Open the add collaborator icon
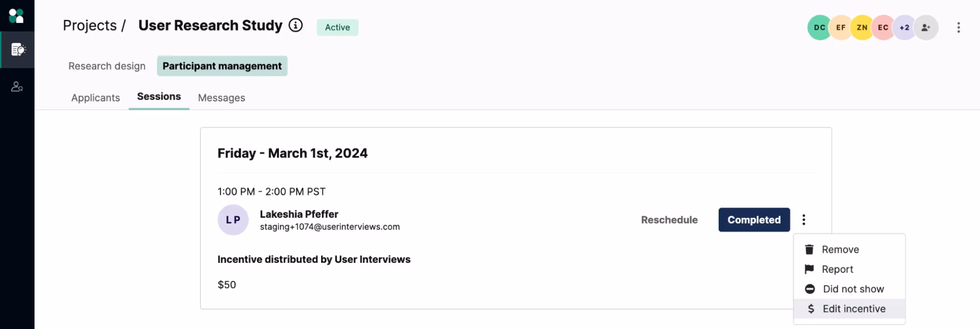This screenshot has height=329, width=980. (x=926, y=27)
